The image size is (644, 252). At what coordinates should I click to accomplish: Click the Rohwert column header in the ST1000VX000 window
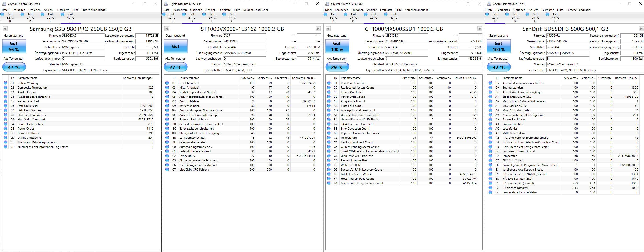click(303, 78)
